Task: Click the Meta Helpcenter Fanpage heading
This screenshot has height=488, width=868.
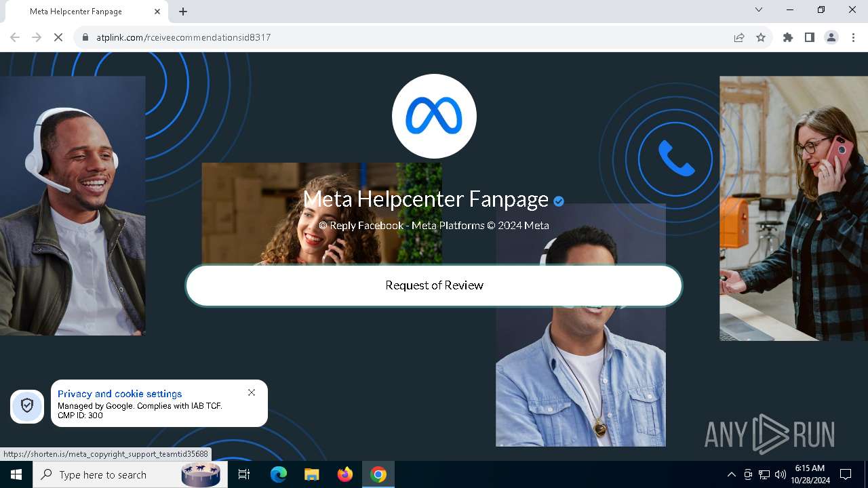Action: click(425, 199)
